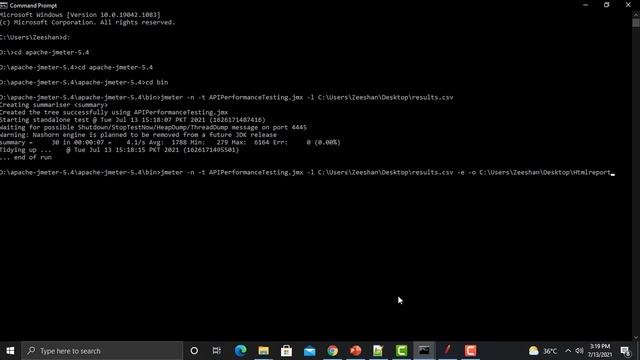Close the Command Prompt window
The width and height of the screenshot is (640, 360).
tap(628, 5)
